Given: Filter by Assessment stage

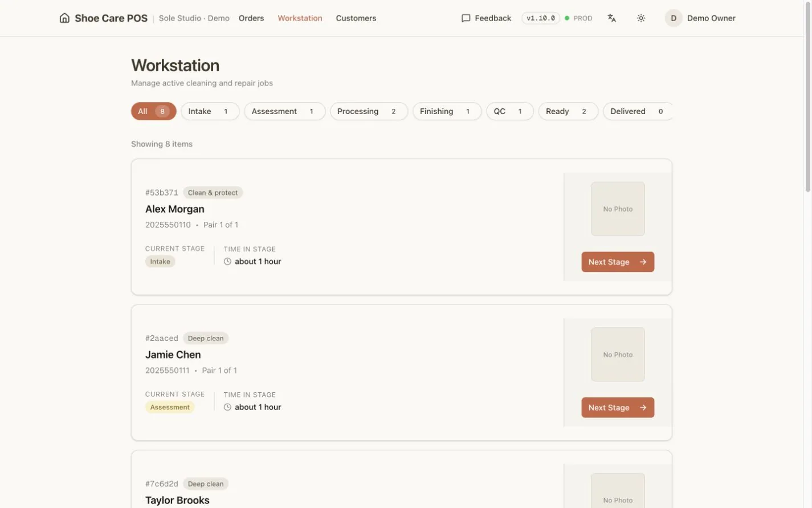Looking at the screenshot, I should tap(284, 111).
